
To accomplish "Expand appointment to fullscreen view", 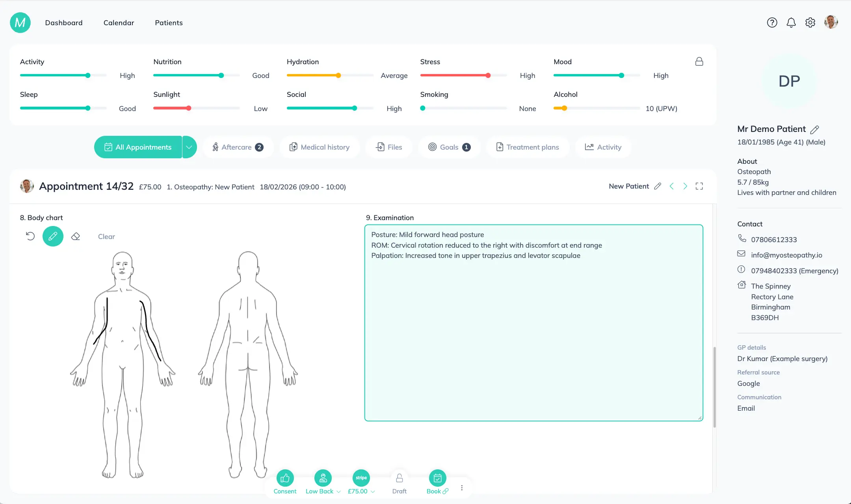I will pyautogui.click(x=699, y=186).
